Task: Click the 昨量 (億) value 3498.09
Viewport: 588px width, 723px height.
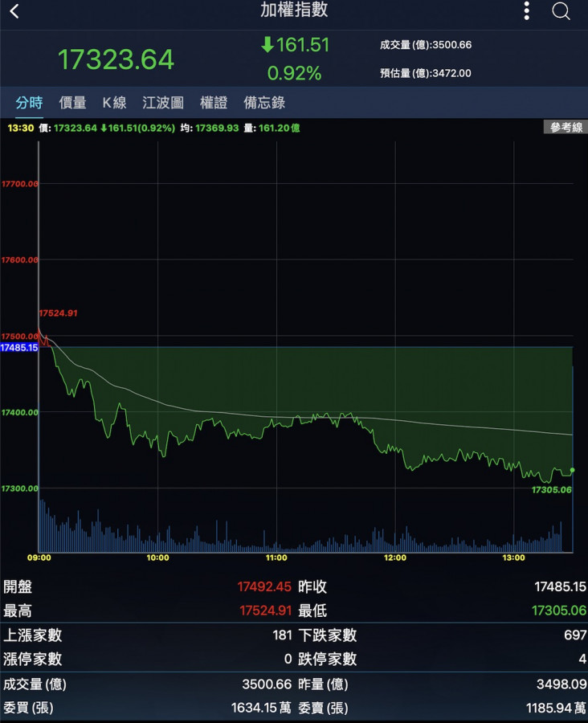Action: coord(561,684)
